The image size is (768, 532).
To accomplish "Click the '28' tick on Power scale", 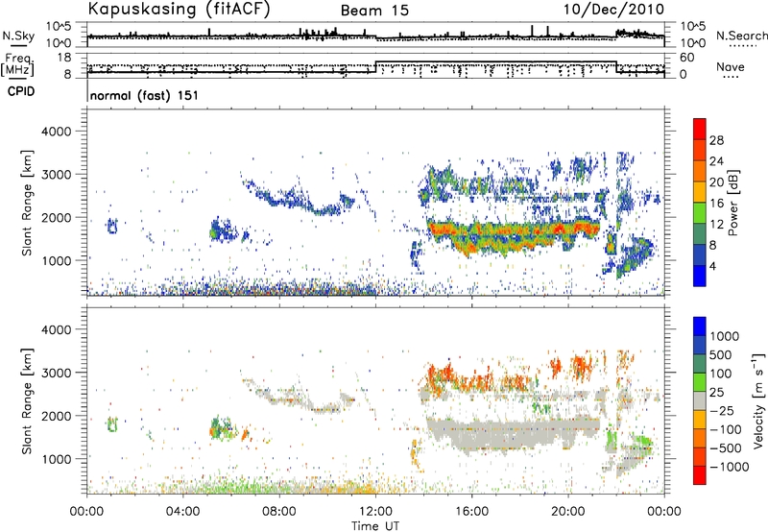I will click(x=716, y=140).
